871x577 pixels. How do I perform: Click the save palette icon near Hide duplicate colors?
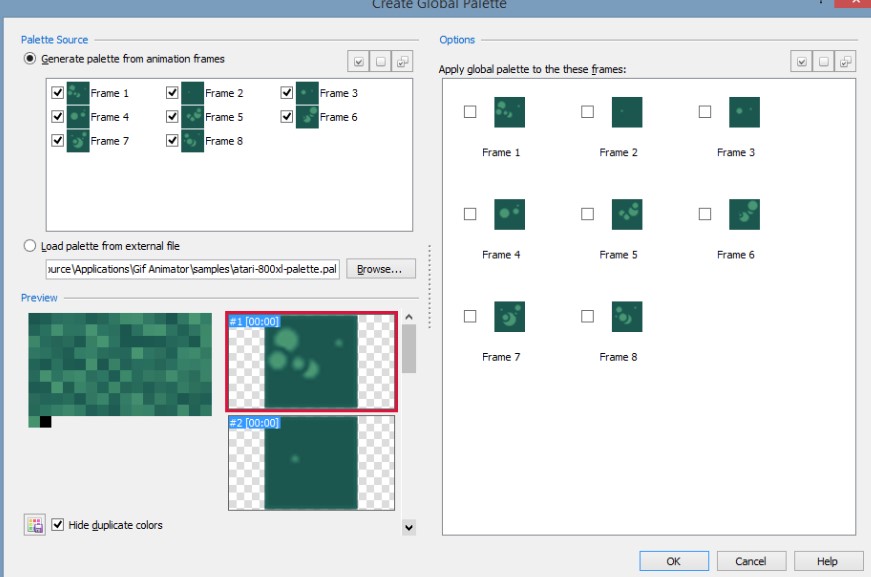coord(33,523)
